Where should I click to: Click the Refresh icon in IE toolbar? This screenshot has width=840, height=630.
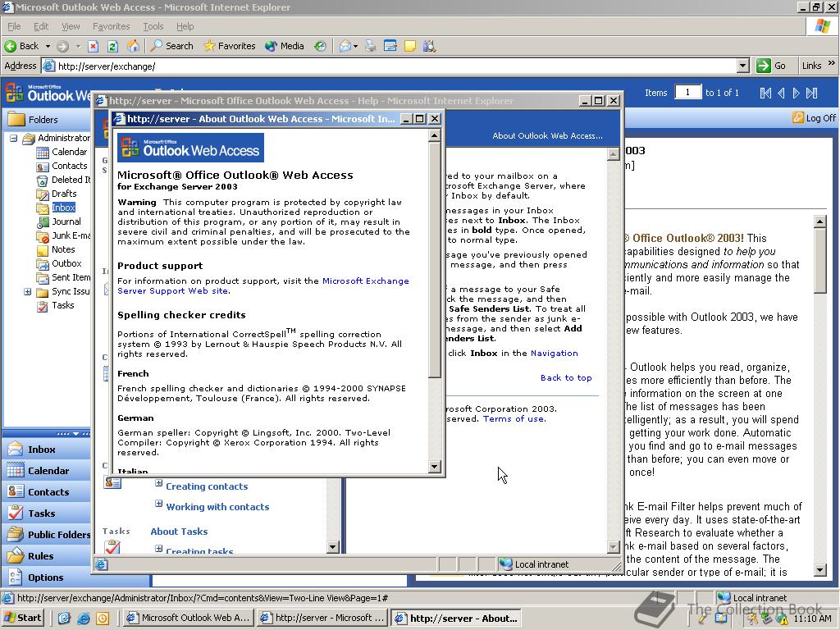point(112,46)
